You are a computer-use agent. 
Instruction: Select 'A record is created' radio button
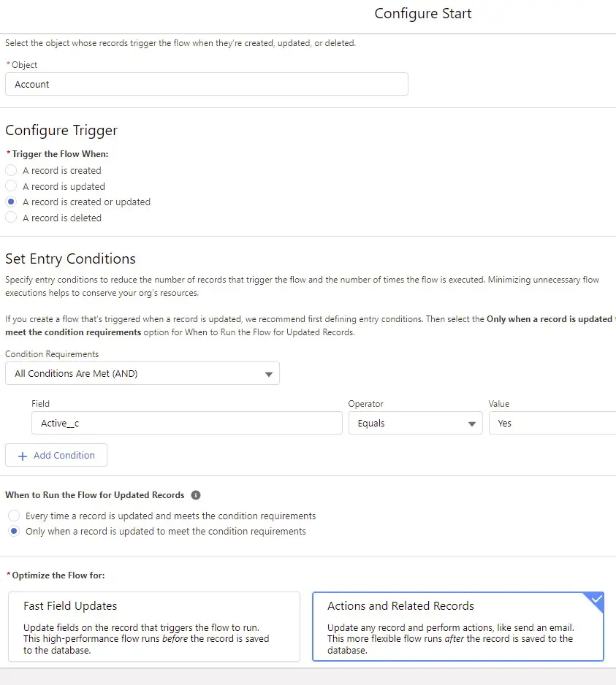(x=11, y=170)
